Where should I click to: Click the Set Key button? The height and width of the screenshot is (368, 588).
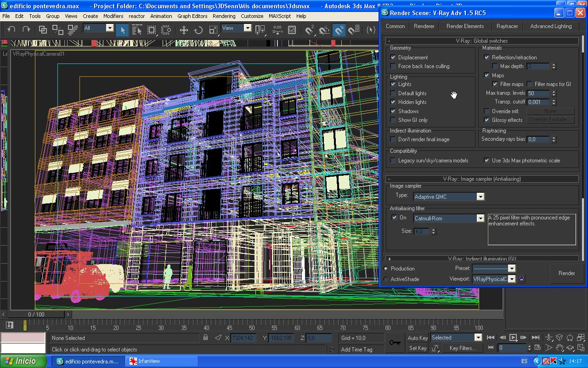pos(418,348)
